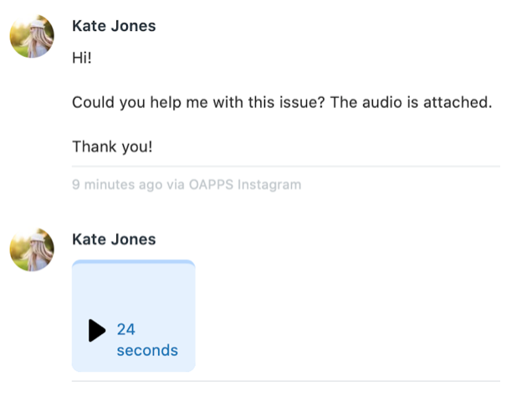532x407 pixels.
Task: Click Kate Jones's avatar beside the audio message
Action: (32, 250)
